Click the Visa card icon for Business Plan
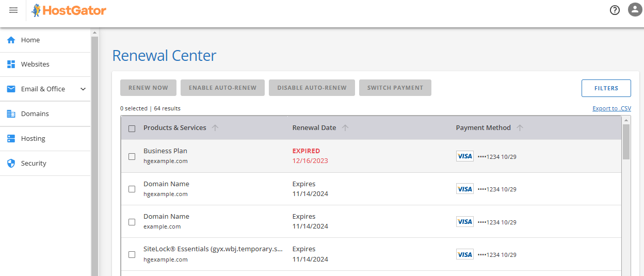The height and width of the screenshot is (276, 644). coord(465,156)
